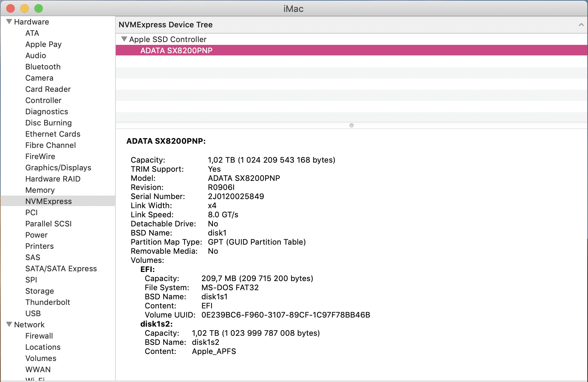Viewport: 588px width, 382px height.
Task: Open the SPI section
Action: click(31, 280)
